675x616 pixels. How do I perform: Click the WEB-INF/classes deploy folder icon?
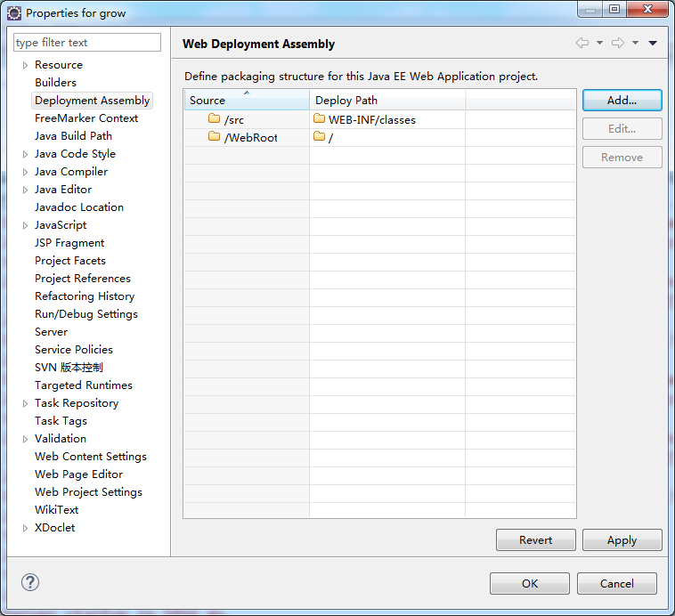tap(319, 118)
